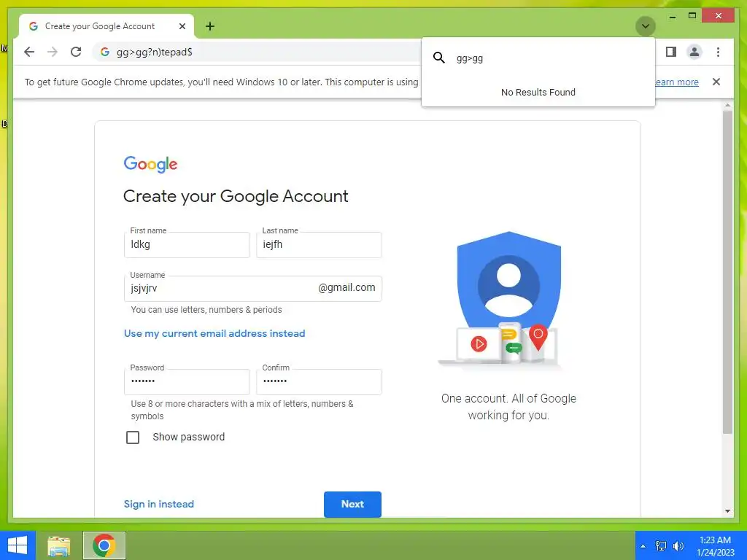Image resolution: width=747 pixels, height=560 pixels.
Task: Select the Create your Google Account tab
Action: pyautogui.click(x=107, y=26)
